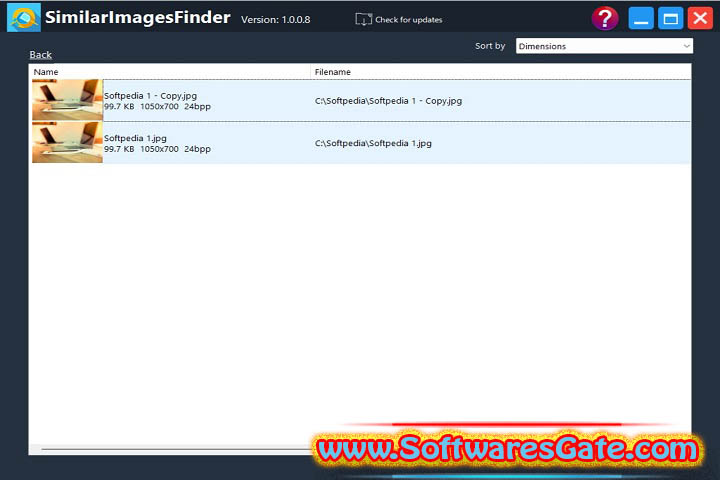Select the Softpedia 1 - Copy.jpg thumbnail

68,100
